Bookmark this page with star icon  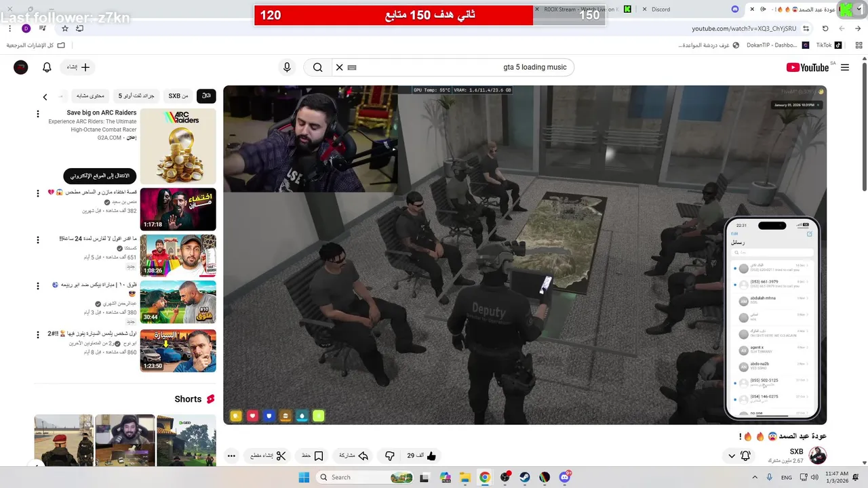[65, 28]
